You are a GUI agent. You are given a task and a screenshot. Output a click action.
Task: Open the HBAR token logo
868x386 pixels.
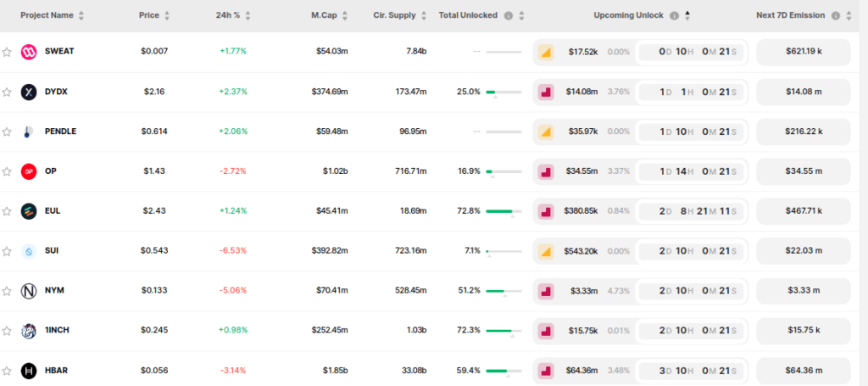pyautogui.click(x=29, y=371)
